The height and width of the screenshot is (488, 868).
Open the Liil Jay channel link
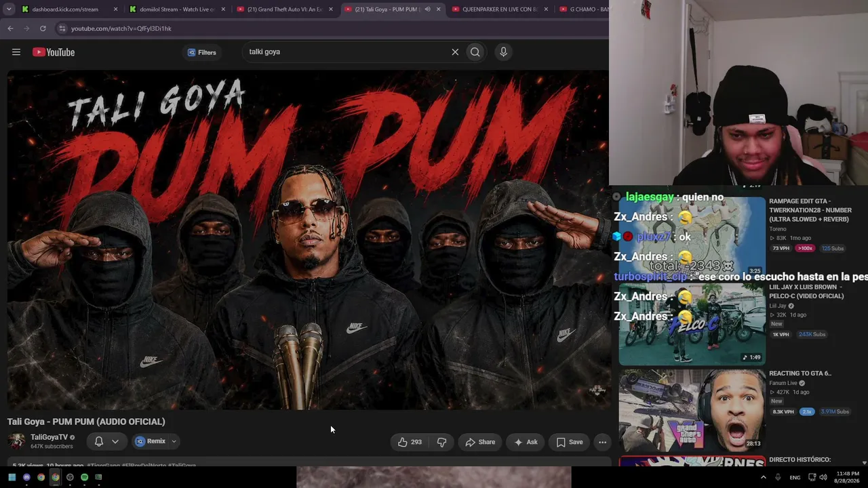[777, 306]
